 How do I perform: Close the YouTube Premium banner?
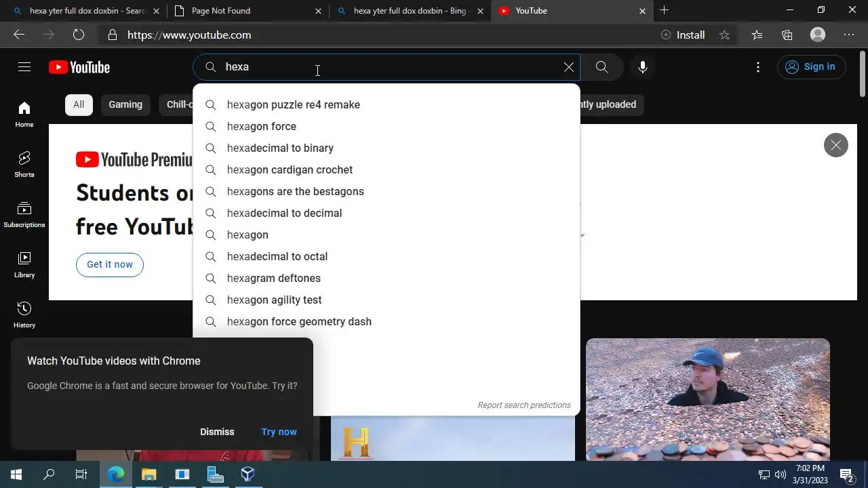836,145
